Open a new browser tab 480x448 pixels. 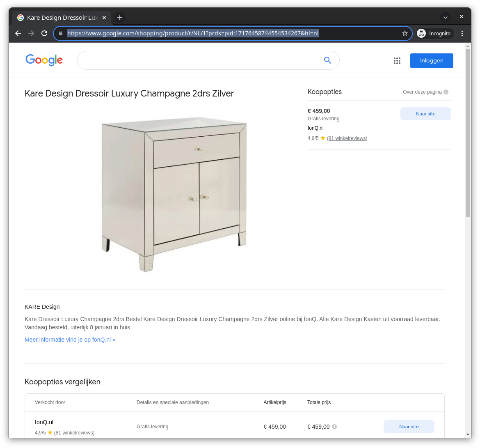(x=120, y=18)
